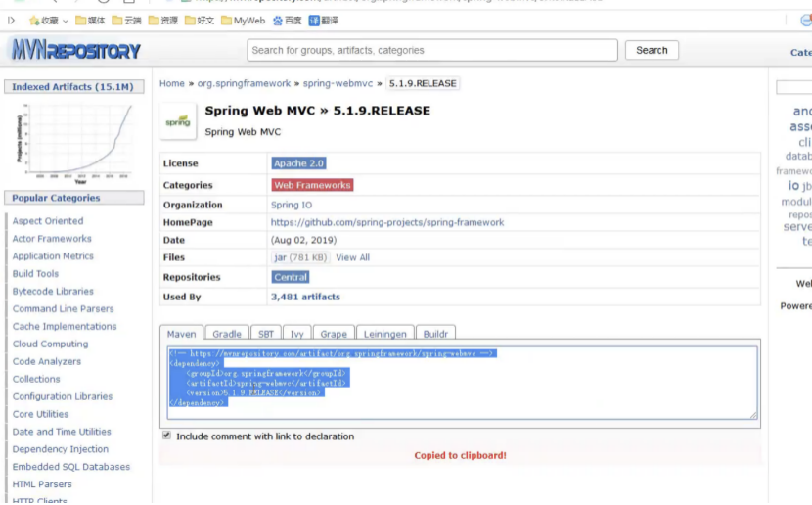The image size is (812, 505).
Task: Open Cache Implementations category
Action: tap(65, 327)
